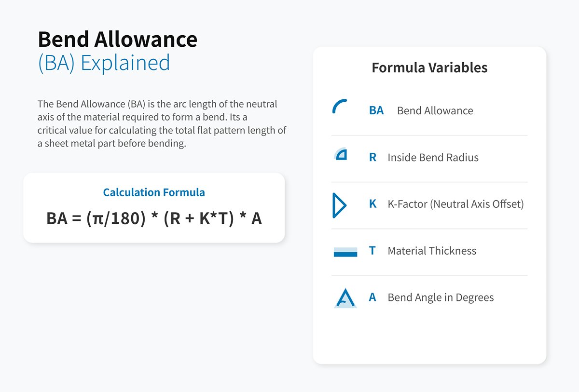Select the blue R variable letter
Screen dimensions: 579x392
(x=372, y=157)
